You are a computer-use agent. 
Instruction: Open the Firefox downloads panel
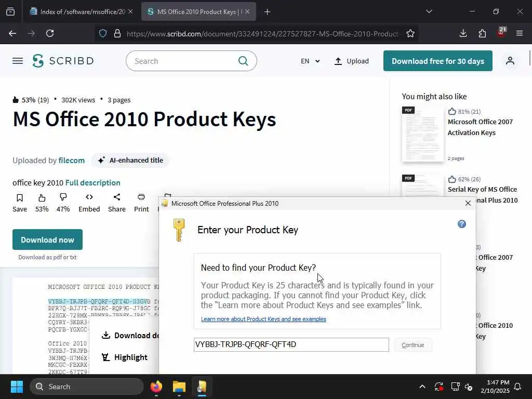(x=463, y=33)
